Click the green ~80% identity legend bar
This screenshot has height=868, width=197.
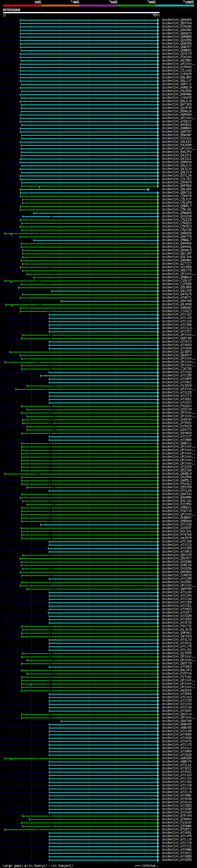(x=137, y=6)
